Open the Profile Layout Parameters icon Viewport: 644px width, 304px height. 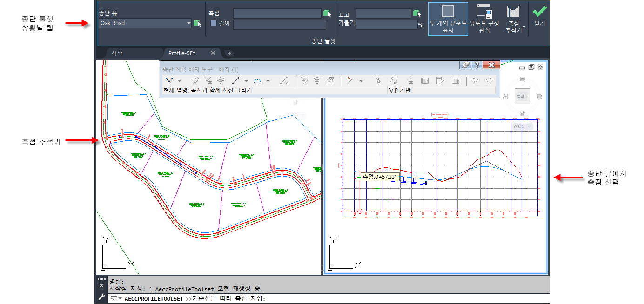pos(425,80)
